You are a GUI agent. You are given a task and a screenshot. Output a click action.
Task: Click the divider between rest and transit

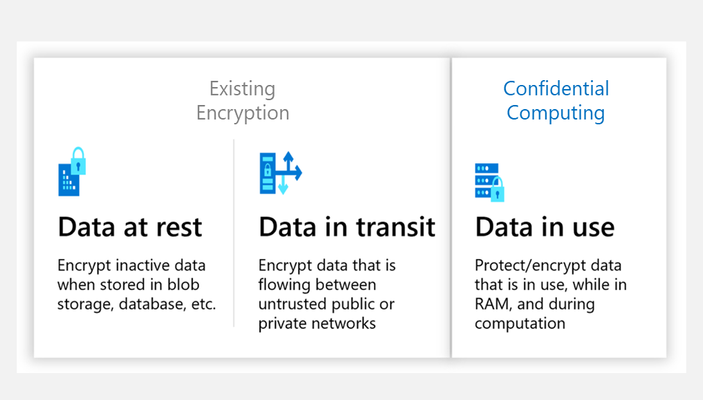[x=234, y=233]
